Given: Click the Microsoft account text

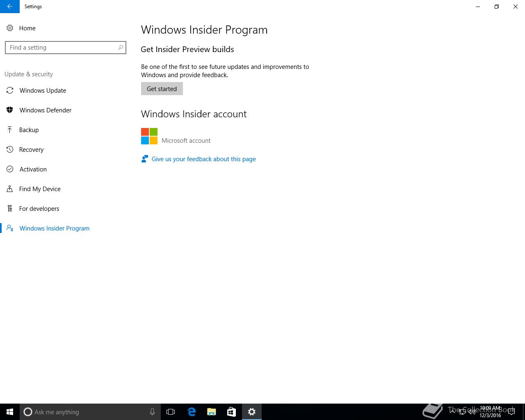Looking at the screenshot, I should coord(186,140).
